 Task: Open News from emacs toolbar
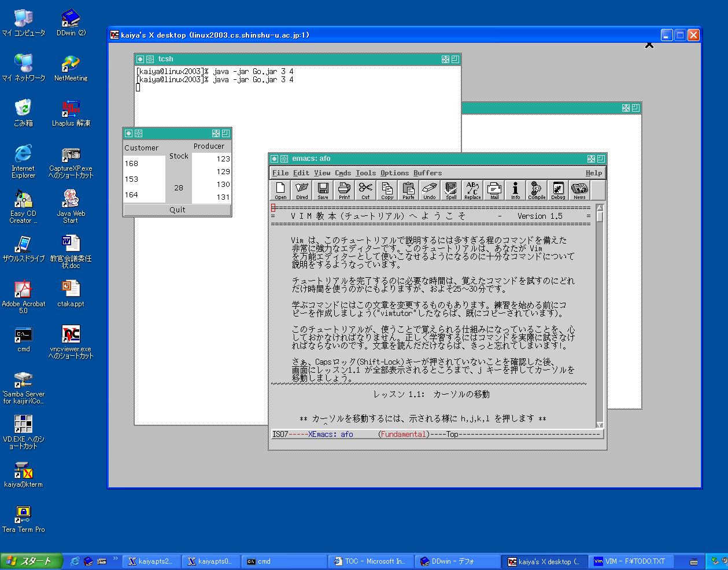click(x=579, y=190)
